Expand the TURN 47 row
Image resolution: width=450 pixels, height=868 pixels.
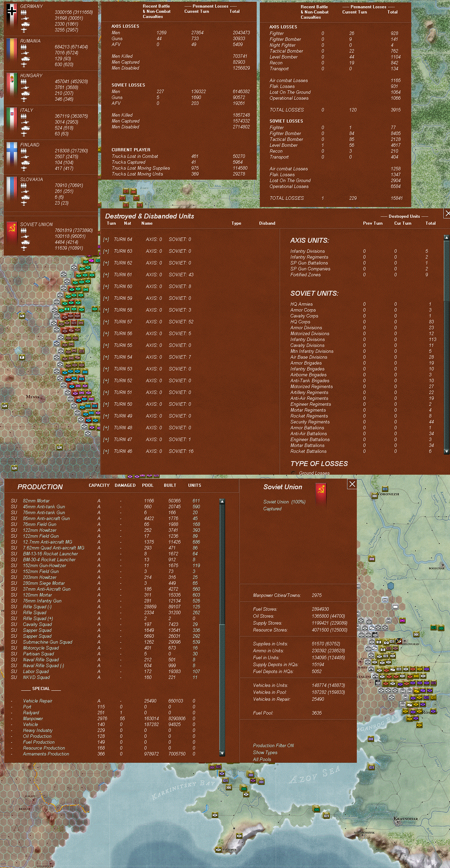click(106, 440)
